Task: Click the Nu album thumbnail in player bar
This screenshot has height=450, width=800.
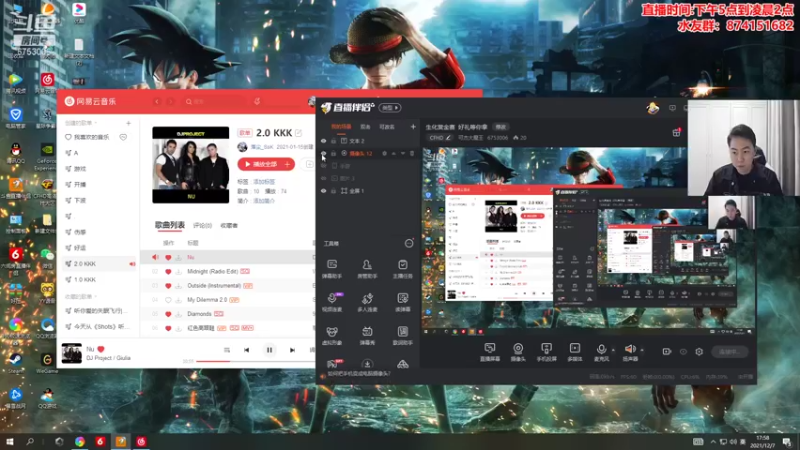Action: pos(71,353)
